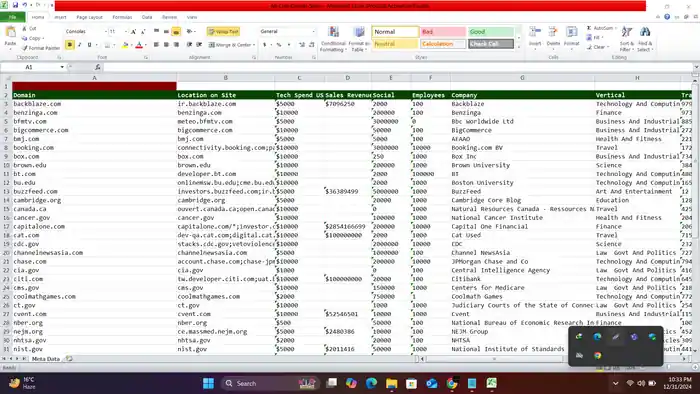Click the Comma Style icon
Viewport: 700px width, 394px height.
click(289, 45)
